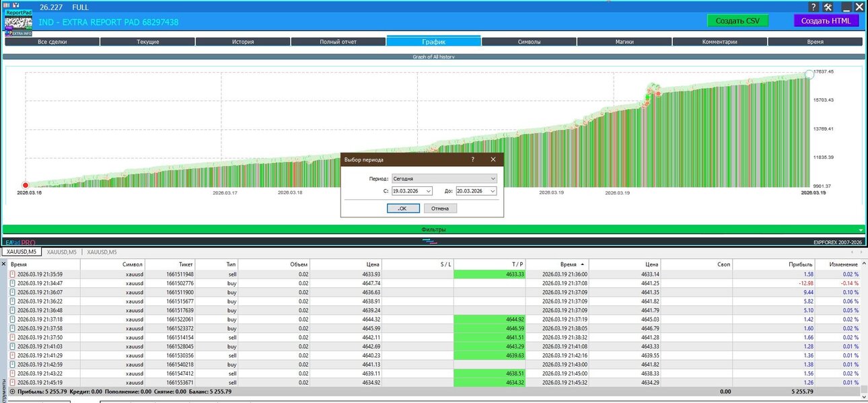Click the red start marker on graph

[x=26, y=185]
